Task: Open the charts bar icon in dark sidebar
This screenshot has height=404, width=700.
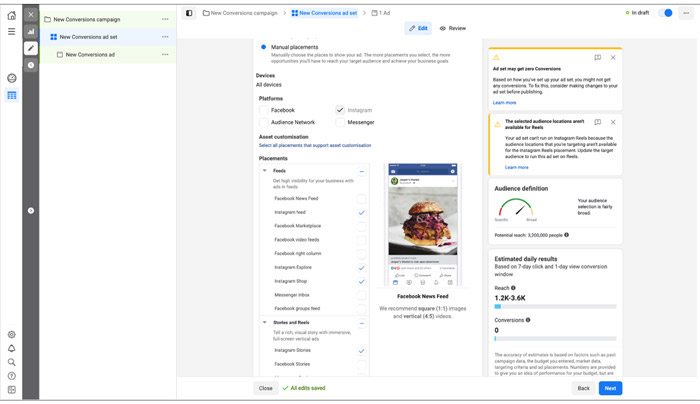Action: tap(31, 32)
